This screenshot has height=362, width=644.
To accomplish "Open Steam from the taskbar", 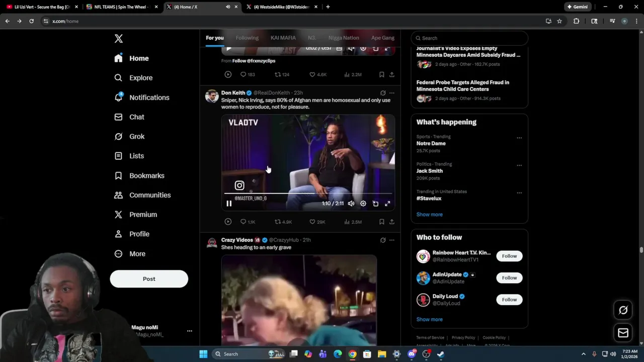I will point(441,354).
